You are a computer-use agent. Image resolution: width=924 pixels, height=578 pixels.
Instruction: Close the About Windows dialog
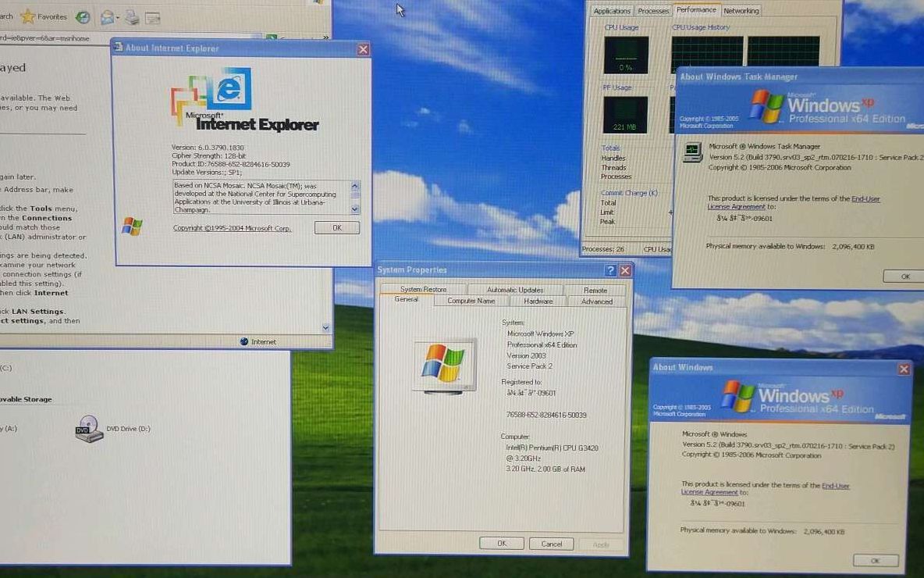[904, 369]
